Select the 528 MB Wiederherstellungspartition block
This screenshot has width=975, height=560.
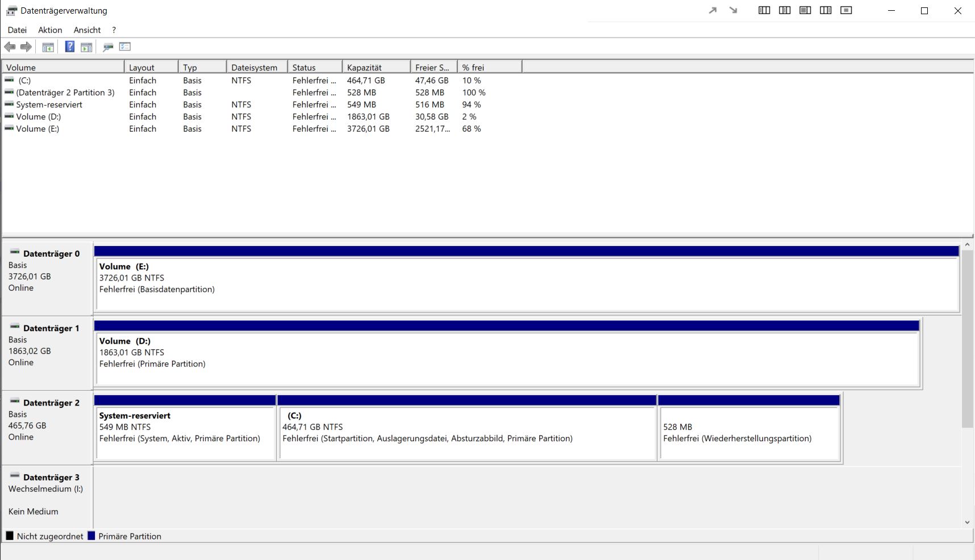[749, 428]
